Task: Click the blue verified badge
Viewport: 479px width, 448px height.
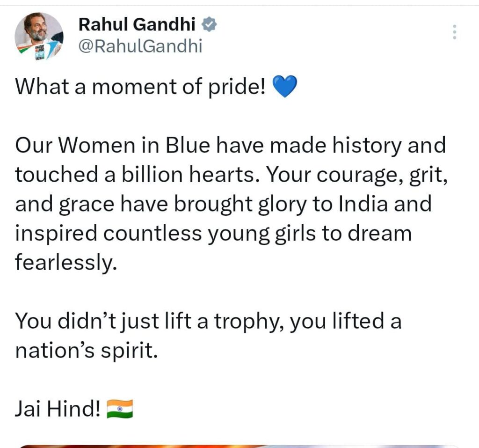Action: click(209, 24)
